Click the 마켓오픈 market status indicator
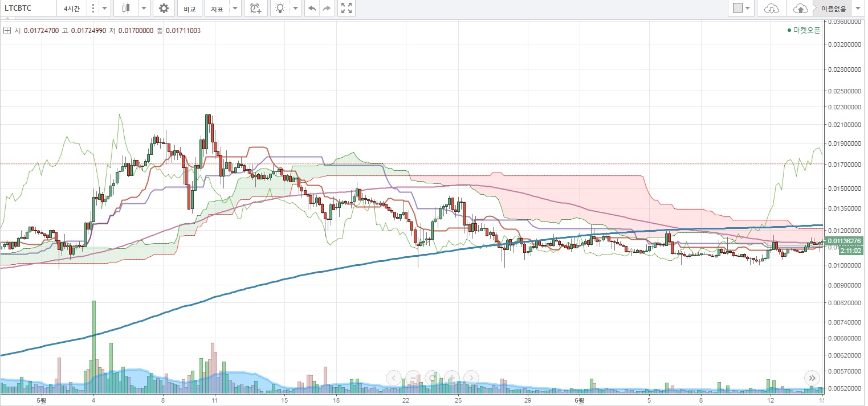The width and height of the screenshot is (868, 406). coord(804,30)
